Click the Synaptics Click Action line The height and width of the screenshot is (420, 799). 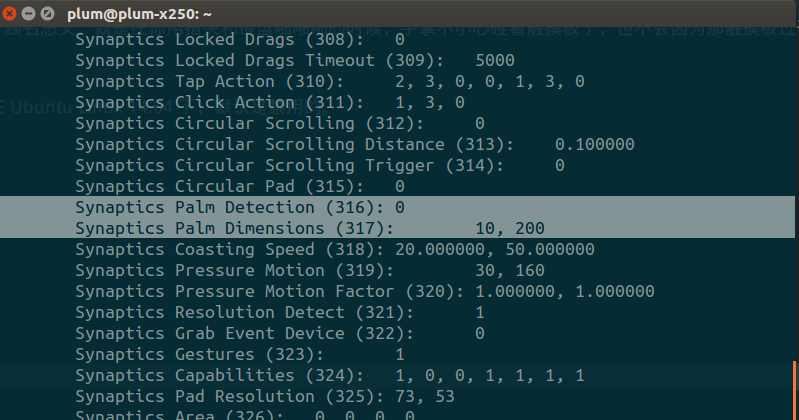270,102
